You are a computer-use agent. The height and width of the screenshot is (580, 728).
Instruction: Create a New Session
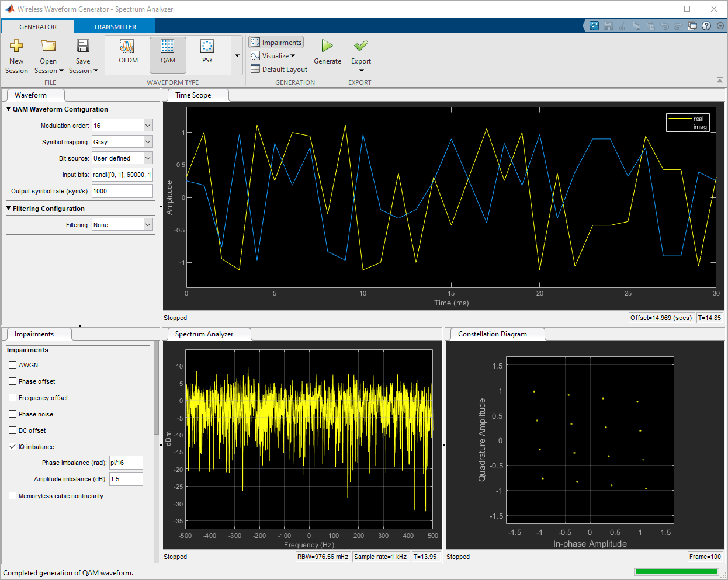point(16,53)
